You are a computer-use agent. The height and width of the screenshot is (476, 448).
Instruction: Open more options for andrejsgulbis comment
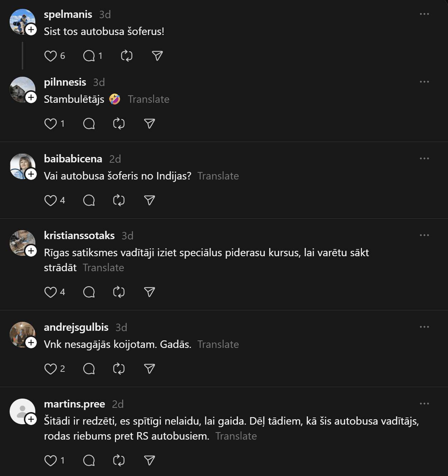click(424, 327)
